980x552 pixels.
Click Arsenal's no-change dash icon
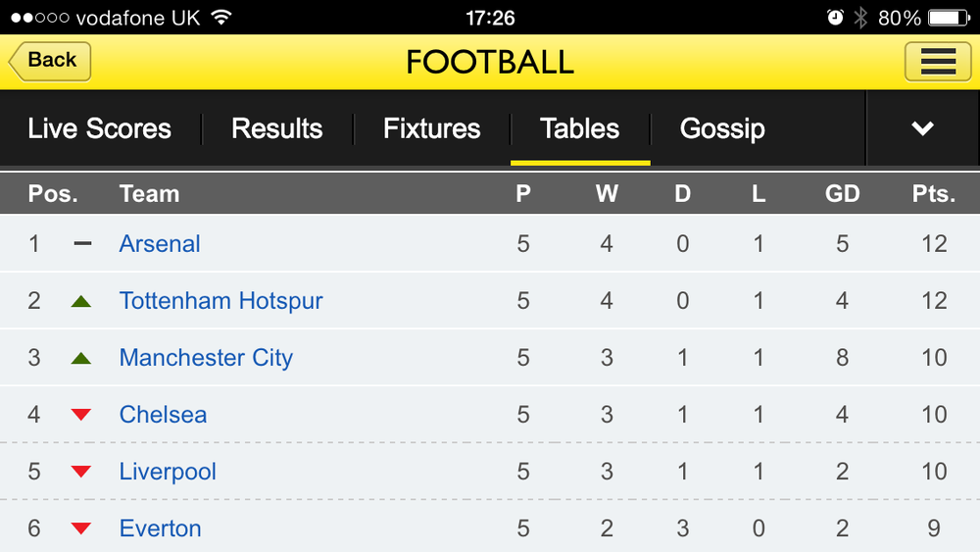click(x=82, y=243)
